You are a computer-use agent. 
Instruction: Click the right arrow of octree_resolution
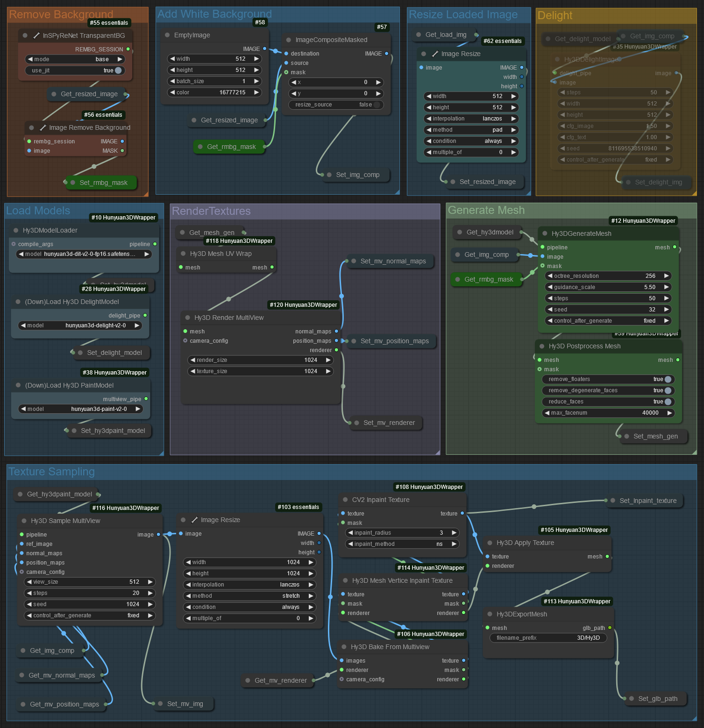(x=667, y=276)
